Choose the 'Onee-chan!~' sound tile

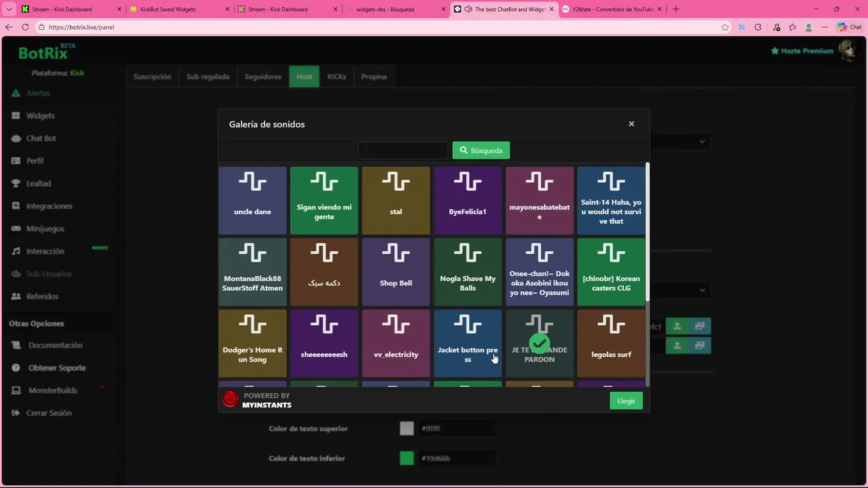coord(540,272)
